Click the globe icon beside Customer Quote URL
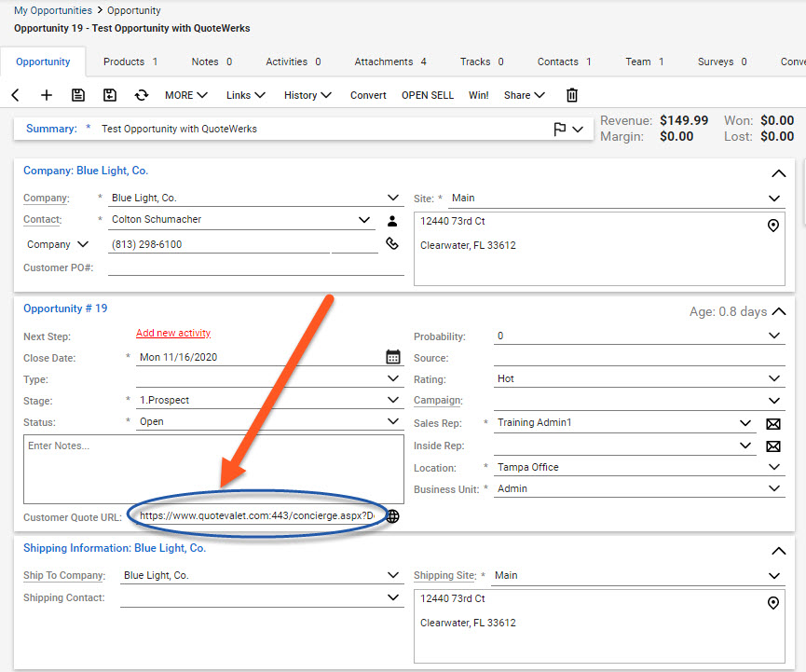 click(x=393, y=515)
